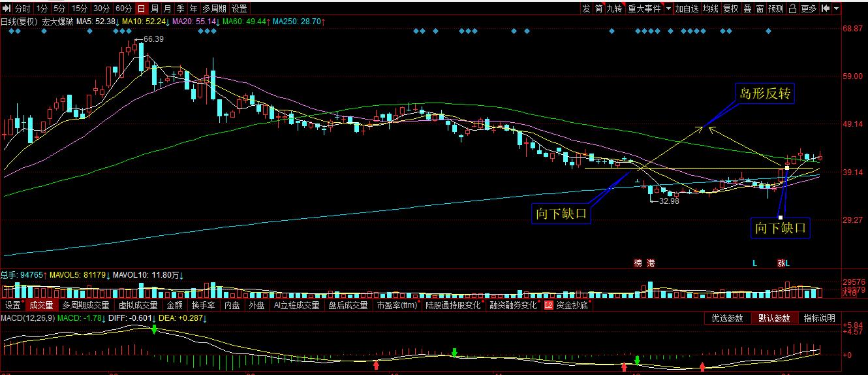Select the 内盘 indicator tab
868x375 pixels.
click(232, 305)
